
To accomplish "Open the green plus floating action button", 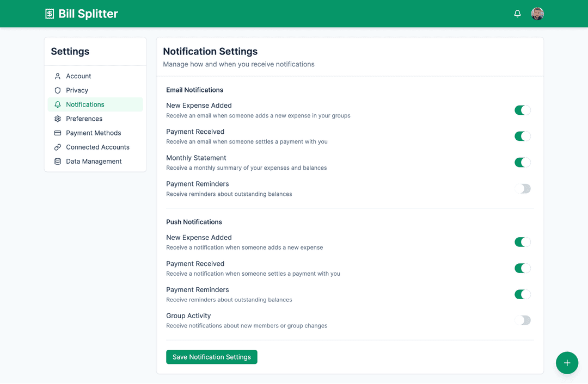I will click(567, 363).
